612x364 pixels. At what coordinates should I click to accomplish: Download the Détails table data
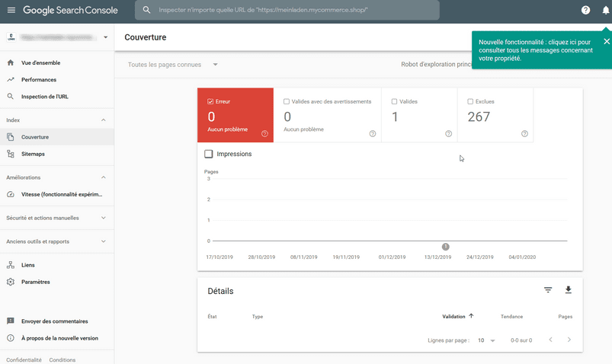[x=569, y=290]
